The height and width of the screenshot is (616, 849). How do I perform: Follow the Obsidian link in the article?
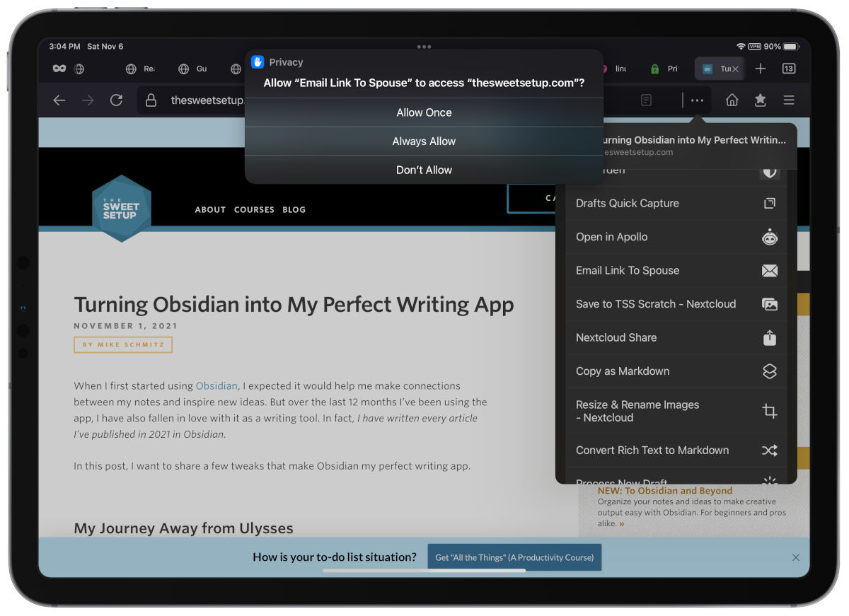216,386
